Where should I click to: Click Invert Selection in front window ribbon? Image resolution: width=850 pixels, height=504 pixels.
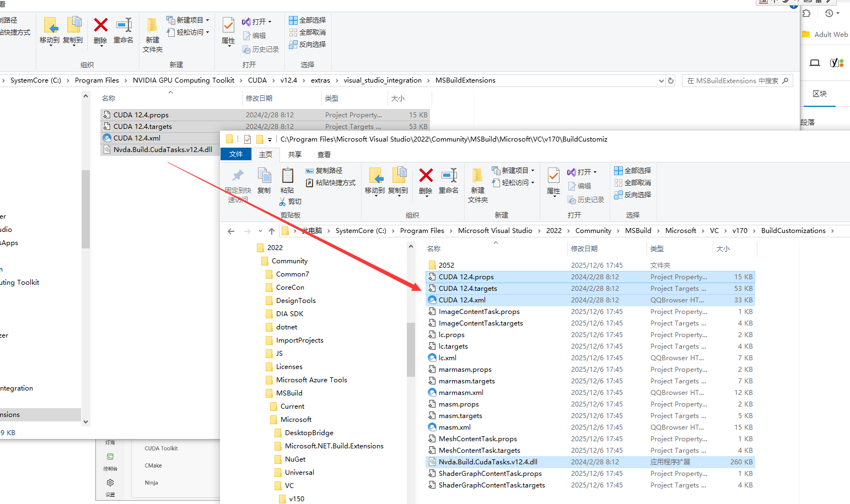633,195
